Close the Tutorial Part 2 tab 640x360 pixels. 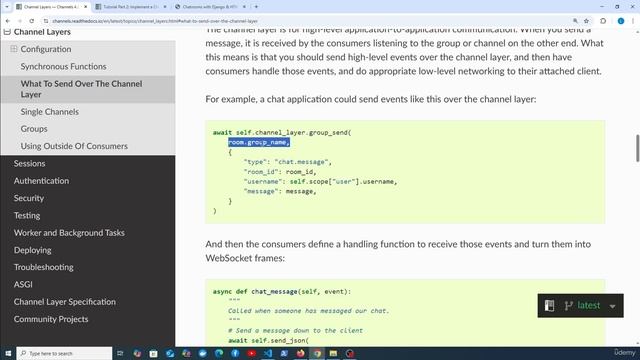tap(165, 7)
